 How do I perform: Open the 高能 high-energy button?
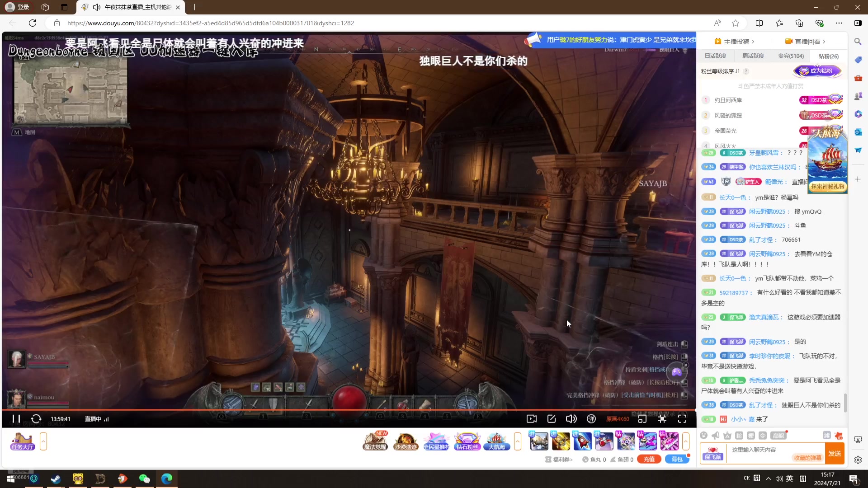[778, 435]
